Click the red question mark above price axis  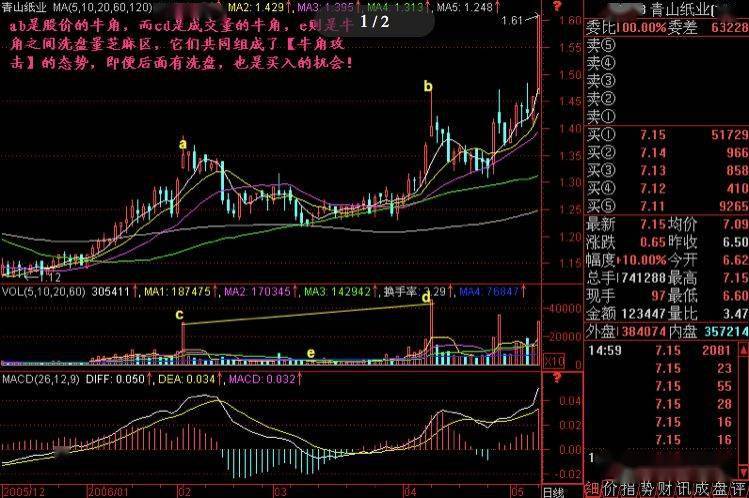pyautogui.click(x=556, y=6)
